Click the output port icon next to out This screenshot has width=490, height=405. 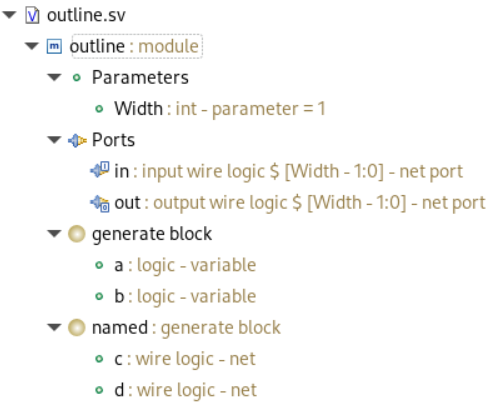[99, 203]
